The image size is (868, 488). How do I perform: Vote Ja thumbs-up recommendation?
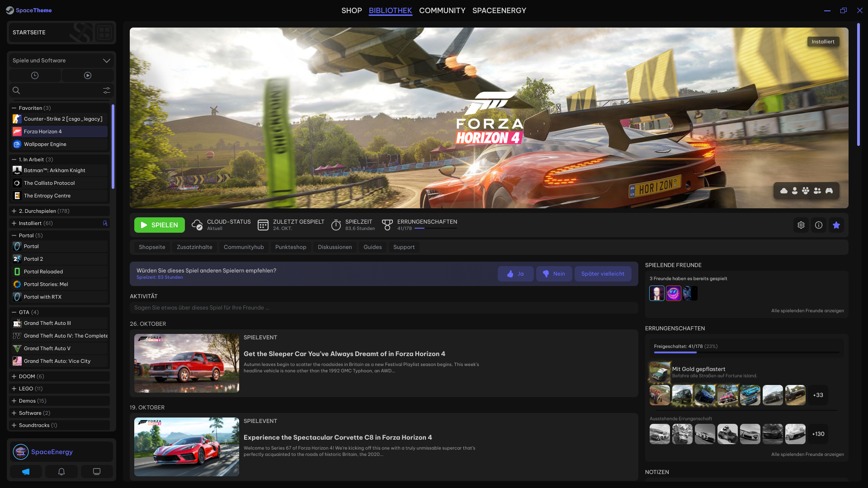pos(515,274)
